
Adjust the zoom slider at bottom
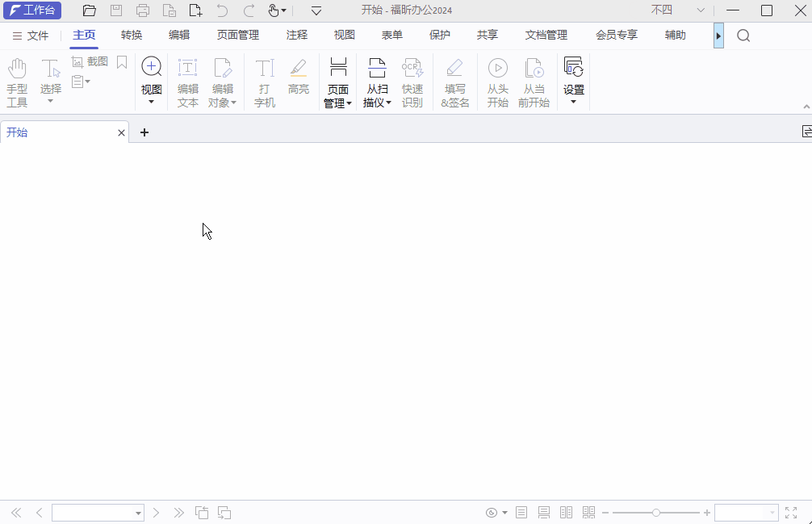pos(656,512)
